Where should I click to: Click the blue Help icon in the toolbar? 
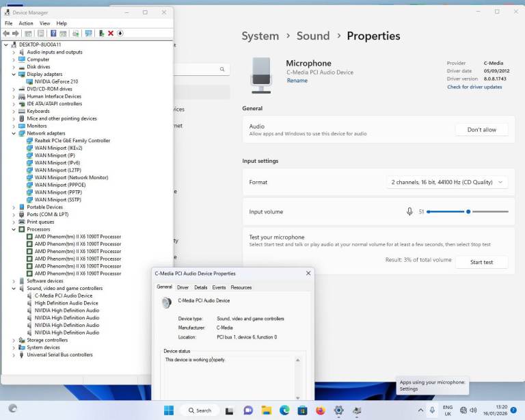point(53,33)
